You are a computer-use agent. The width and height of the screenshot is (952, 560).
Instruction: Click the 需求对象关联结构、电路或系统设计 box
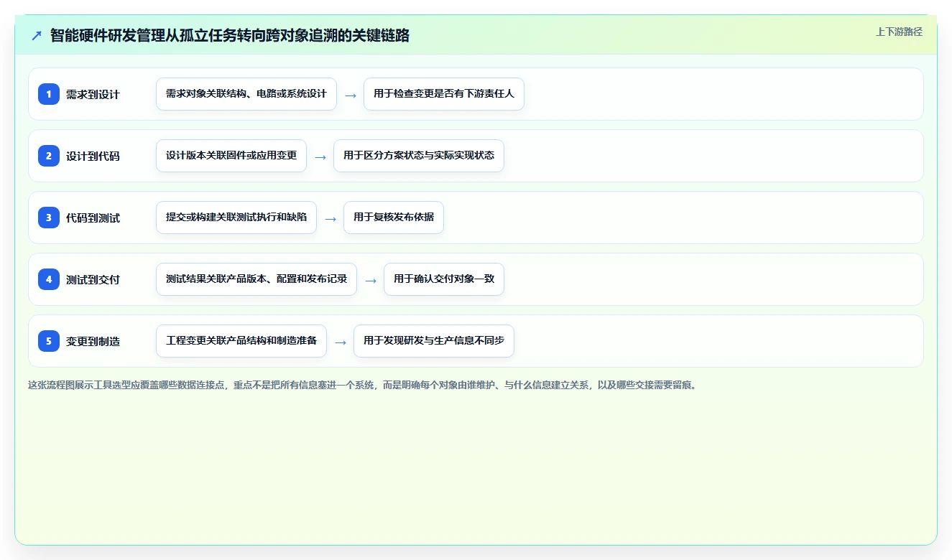click(246, 94)
